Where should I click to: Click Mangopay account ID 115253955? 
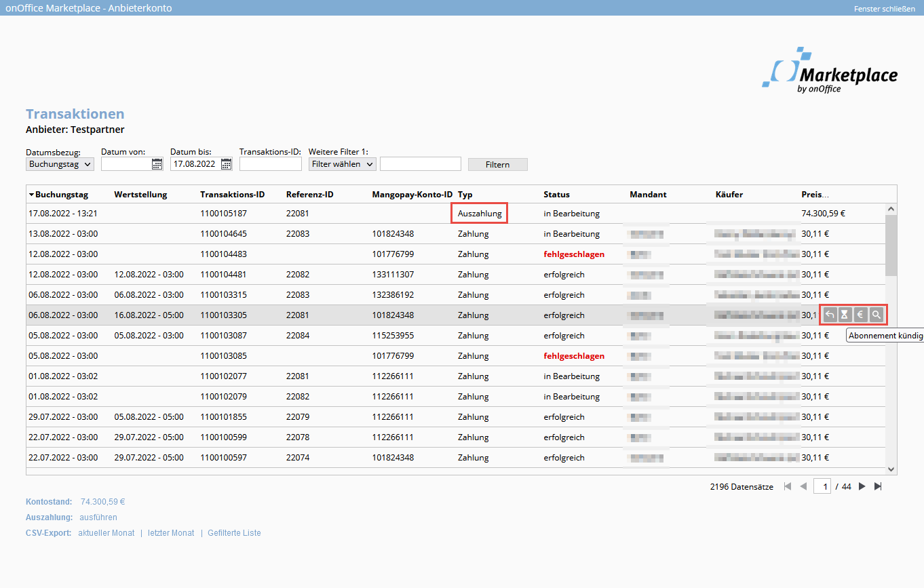point(393,336)
